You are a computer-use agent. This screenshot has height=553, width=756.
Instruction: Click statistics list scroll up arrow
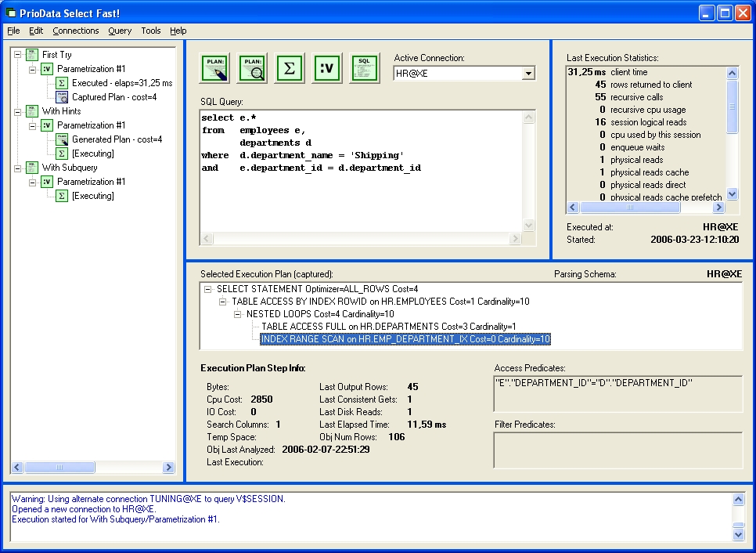click(x=732, y=74)
